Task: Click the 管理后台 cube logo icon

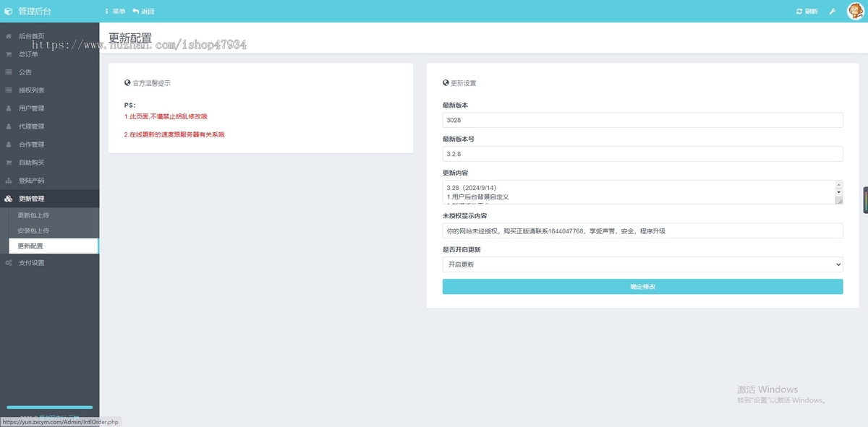Action: (9, 12)
